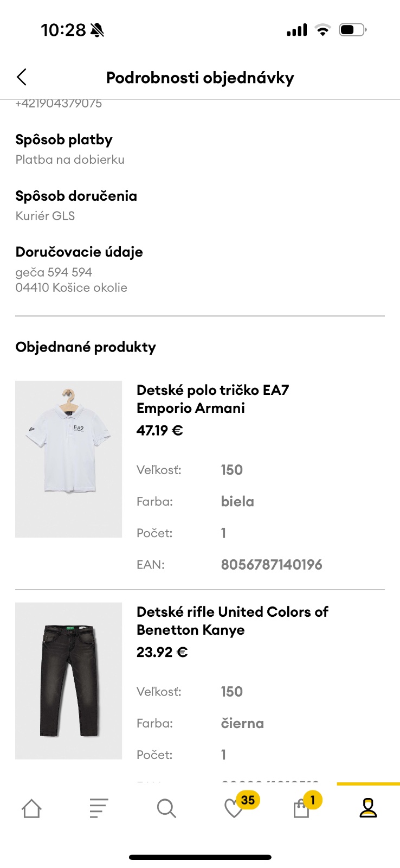This screenshot has width=400, height=868.
Task: Tap the silent bell status icon
Action: pos(98,30)
